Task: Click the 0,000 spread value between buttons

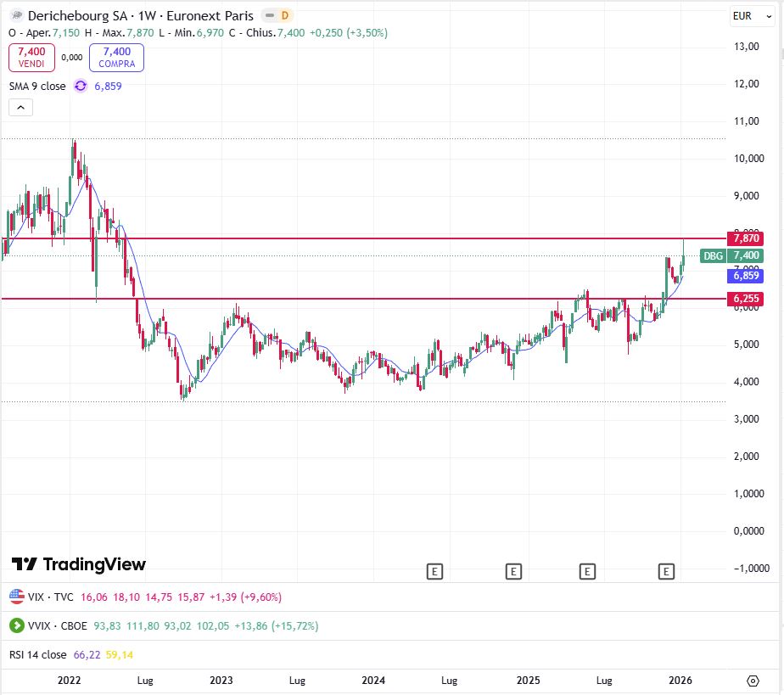Action: (x=72, y=58)
